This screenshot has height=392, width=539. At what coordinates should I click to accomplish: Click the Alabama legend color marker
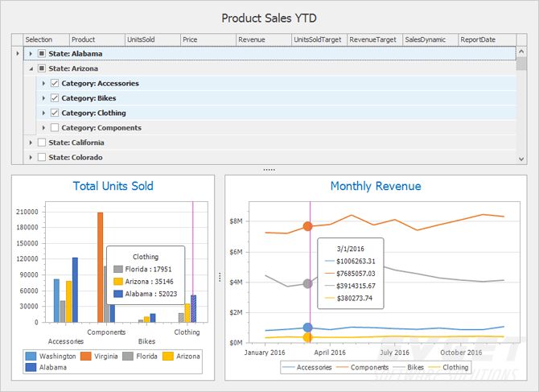pos(31,368)
